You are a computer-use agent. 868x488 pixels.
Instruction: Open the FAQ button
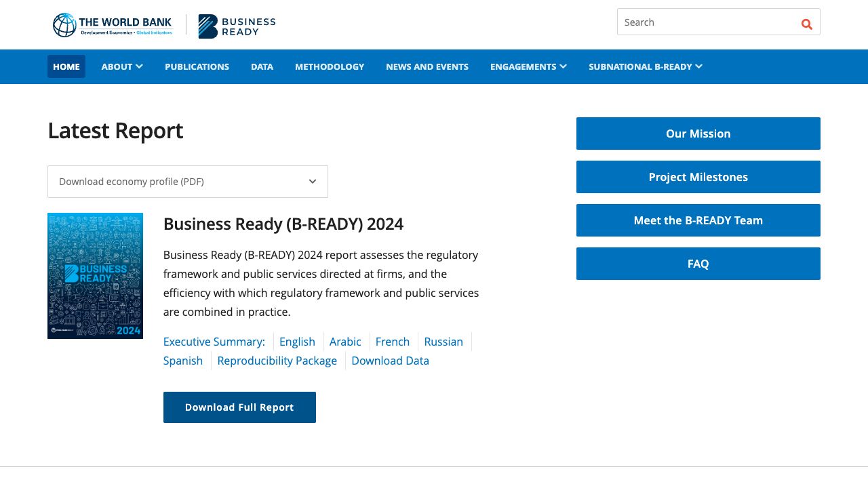point(698,264)
